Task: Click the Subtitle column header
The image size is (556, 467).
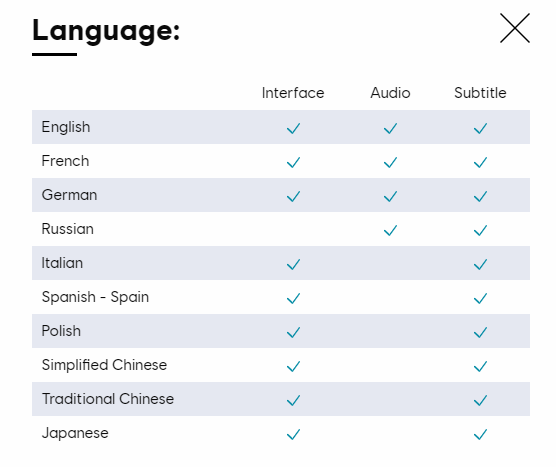Action: (480, 93)
